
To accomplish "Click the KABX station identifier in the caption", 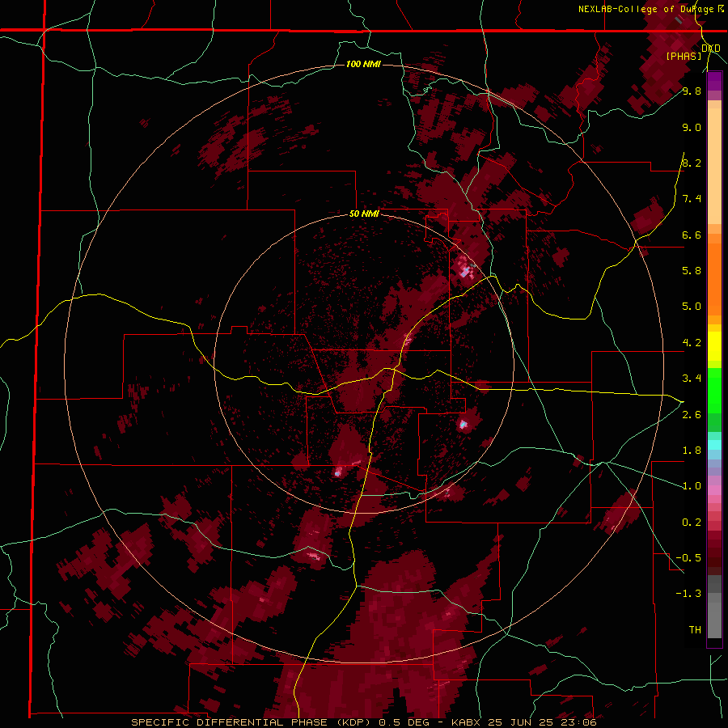I will point(465,722).
